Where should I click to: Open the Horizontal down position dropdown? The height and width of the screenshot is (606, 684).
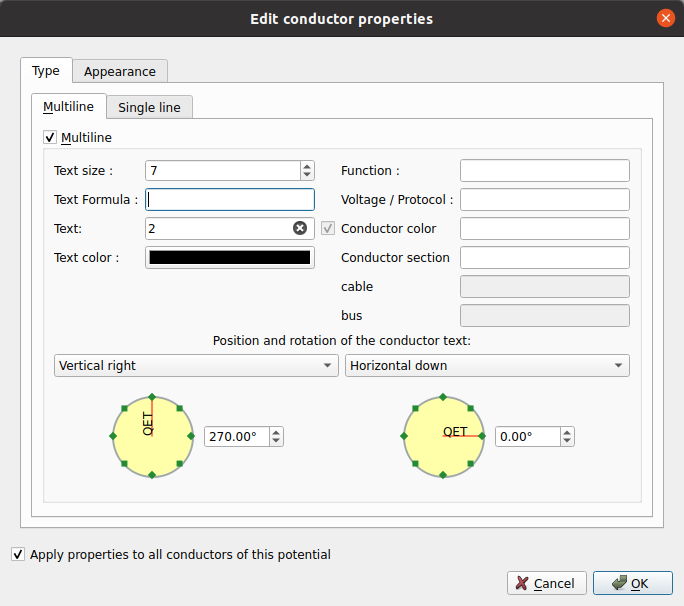(487, 366)
